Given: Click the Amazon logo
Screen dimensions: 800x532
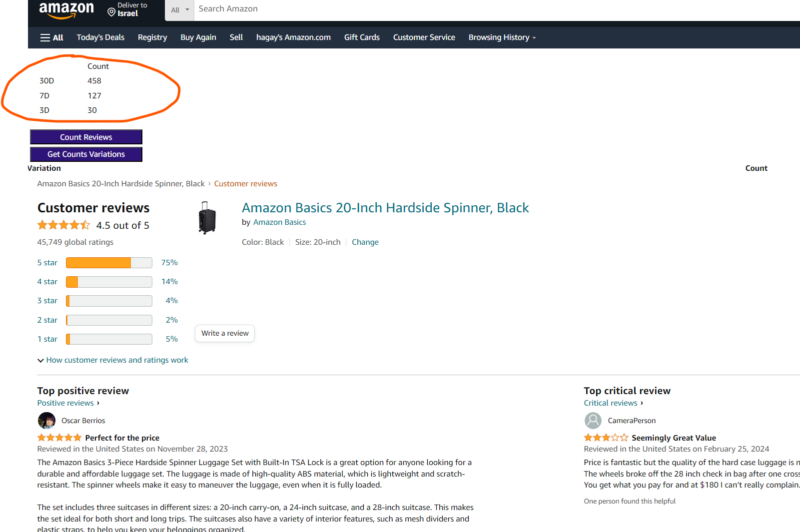Looking at the screenshot, I should pos(66,9).
